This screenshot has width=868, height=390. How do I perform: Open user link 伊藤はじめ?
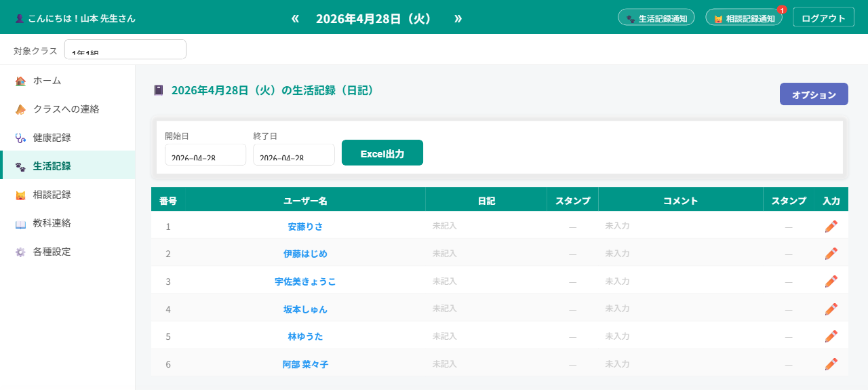(305, 254)
